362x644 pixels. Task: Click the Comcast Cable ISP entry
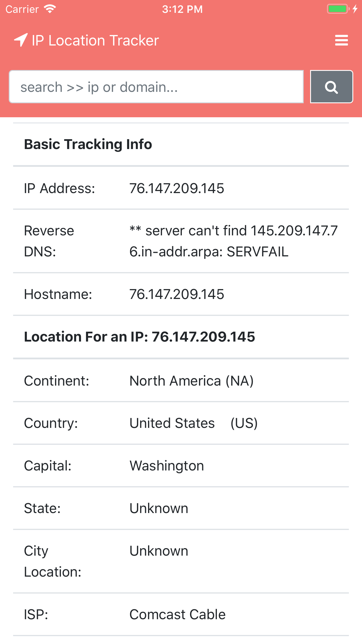(177, 614)
